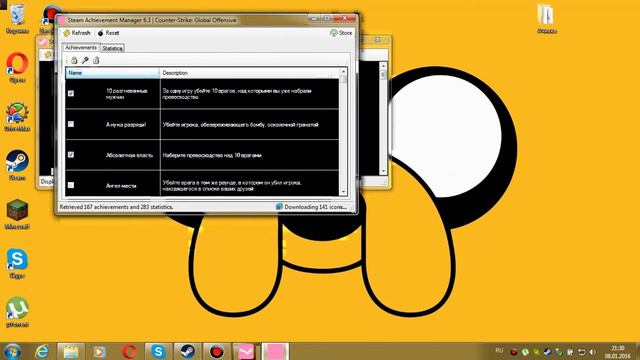The width and height of the screenshot is (640, 360).
Task: Open the Opera desktop shortcut
Action: pyautogui.click(x=17, y=68)
